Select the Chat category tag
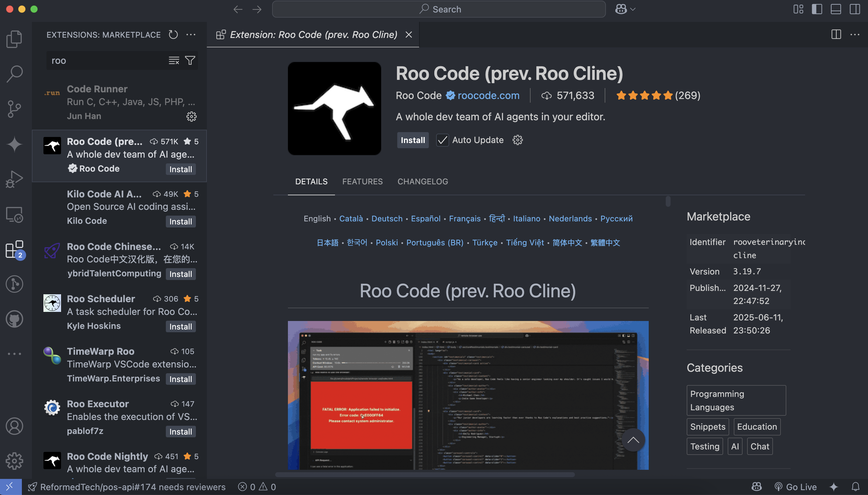 click(x=760, y=446)
